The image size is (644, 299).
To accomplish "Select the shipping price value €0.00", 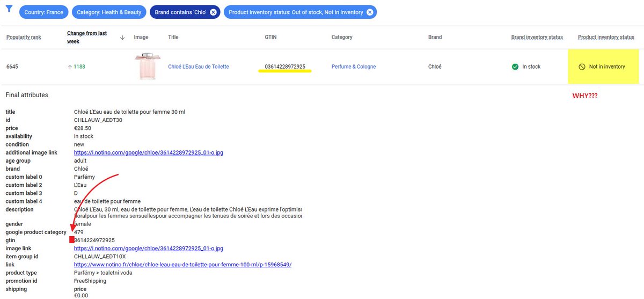I will (x=81, y=295).
